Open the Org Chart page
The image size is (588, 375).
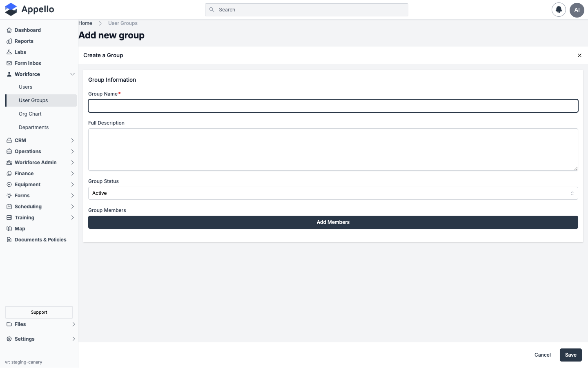click(x=30, y=114)
